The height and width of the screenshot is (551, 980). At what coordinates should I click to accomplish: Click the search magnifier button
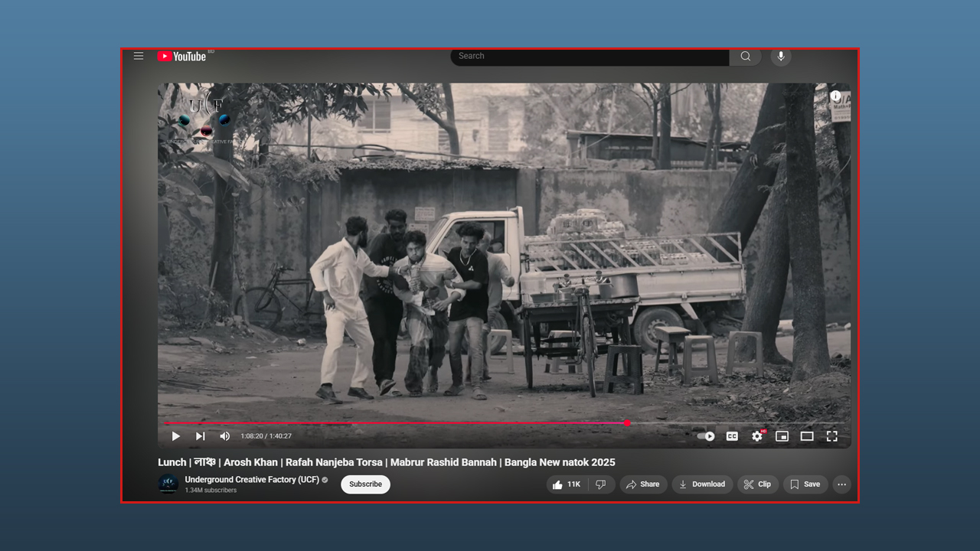click(745, 56)
